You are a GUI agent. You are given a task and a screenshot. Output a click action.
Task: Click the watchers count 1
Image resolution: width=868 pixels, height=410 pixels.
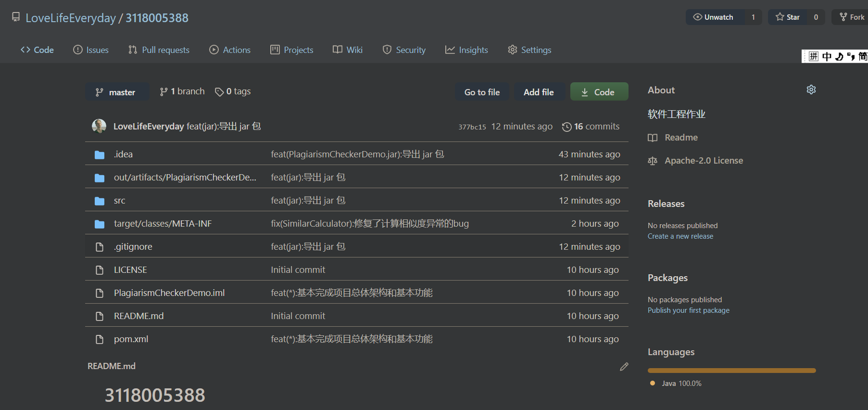(753, 17)
